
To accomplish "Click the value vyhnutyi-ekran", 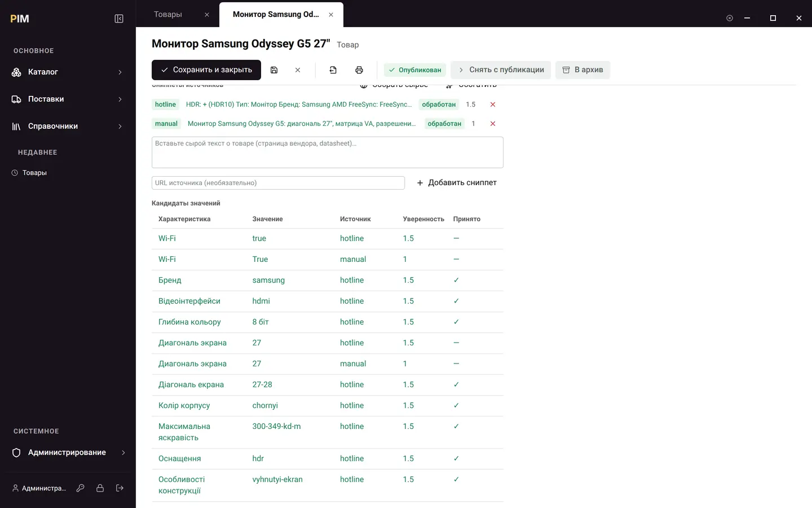I will [x=277, y=480].
